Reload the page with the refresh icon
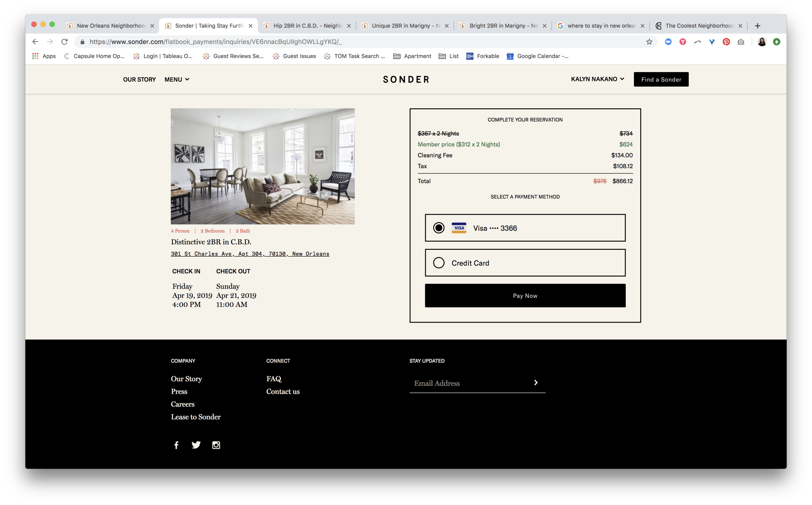Screen dimensions: 812x505 (x=64, y=42)
